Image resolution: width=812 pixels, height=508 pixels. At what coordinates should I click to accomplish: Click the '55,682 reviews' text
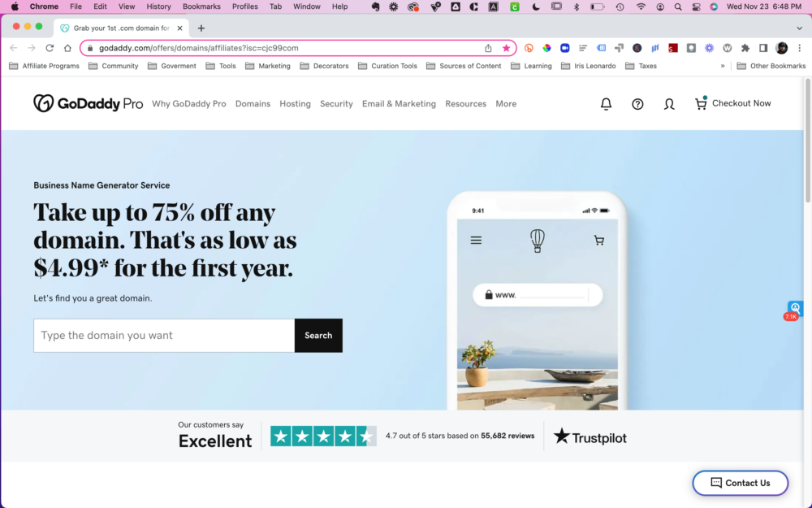coord(508,436)
